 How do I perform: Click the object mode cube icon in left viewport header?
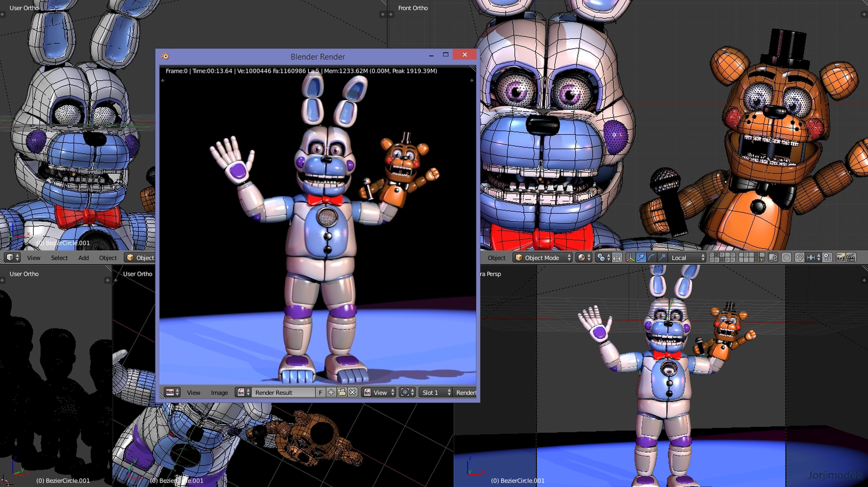tap(130, 258)
